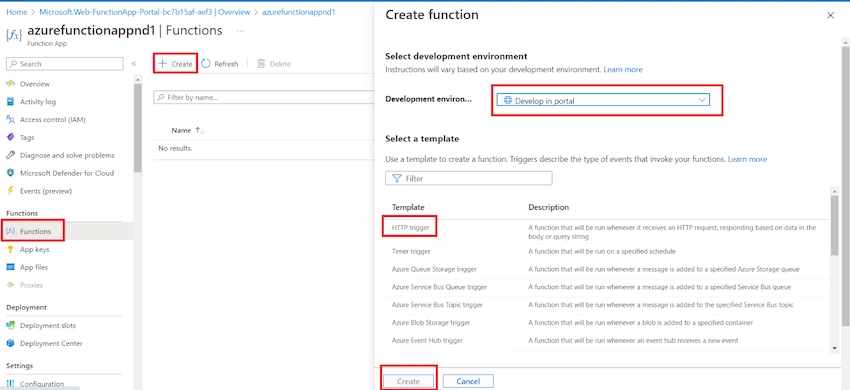Open App keys page
The width and height of the screenshot is (850, 390).
(x=34, y=250)
